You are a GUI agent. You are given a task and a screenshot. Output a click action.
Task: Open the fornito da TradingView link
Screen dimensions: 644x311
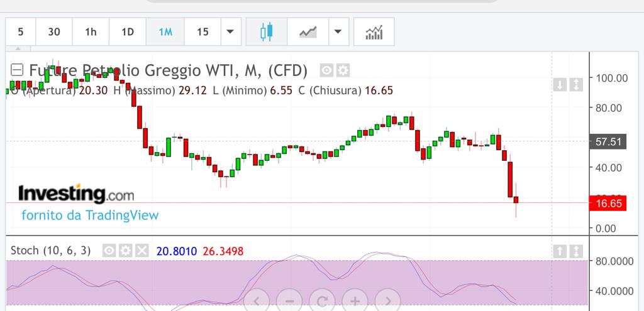click(x=90, y=215)
